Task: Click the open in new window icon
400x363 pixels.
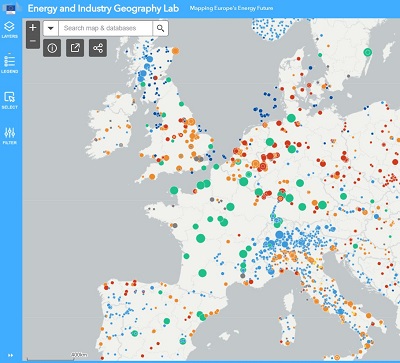Action: tap(75, 48)
